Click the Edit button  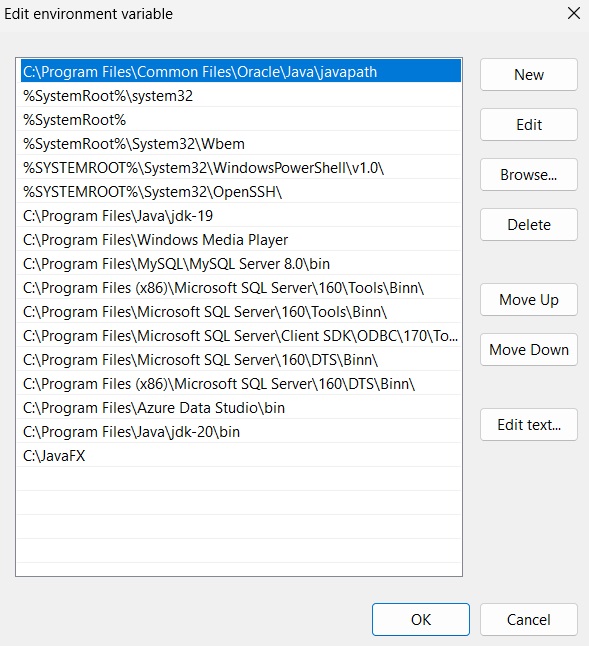tap(528, 124)
